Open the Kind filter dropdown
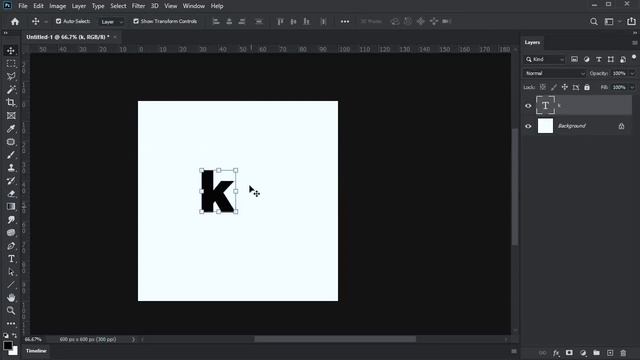The image size is (640, 360). pyautogui.click(x=545, y=60)
